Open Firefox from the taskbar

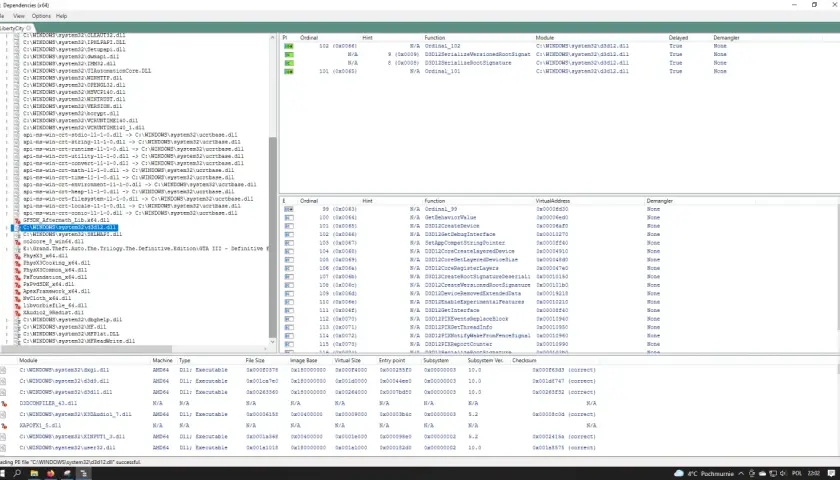(x=51, y=474)
